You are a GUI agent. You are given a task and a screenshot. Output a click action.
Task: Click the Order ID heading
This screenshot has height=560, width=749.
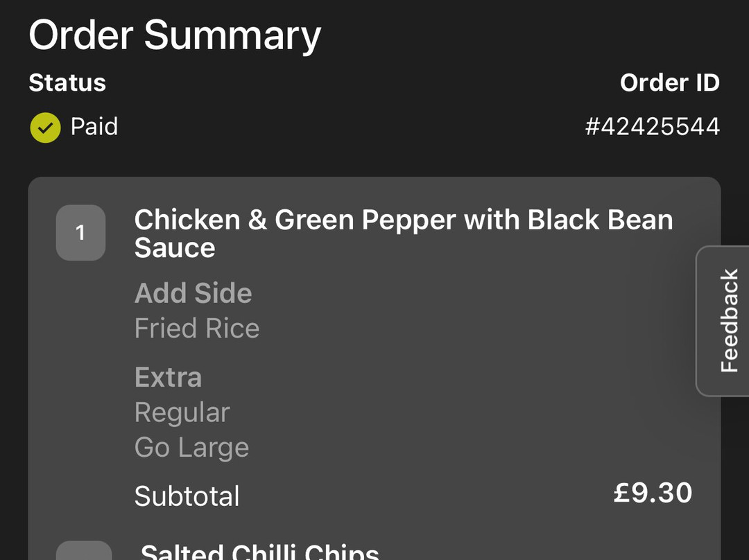click(x=670, y=82)
